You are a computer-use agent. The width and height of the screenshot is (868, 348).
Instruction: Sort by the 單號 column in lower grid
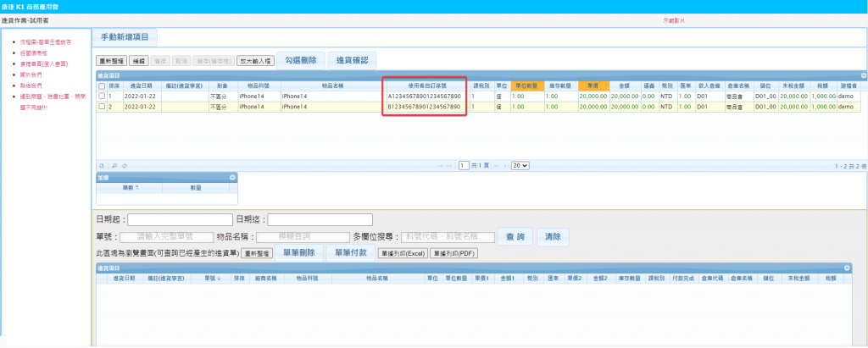(212, 277)
